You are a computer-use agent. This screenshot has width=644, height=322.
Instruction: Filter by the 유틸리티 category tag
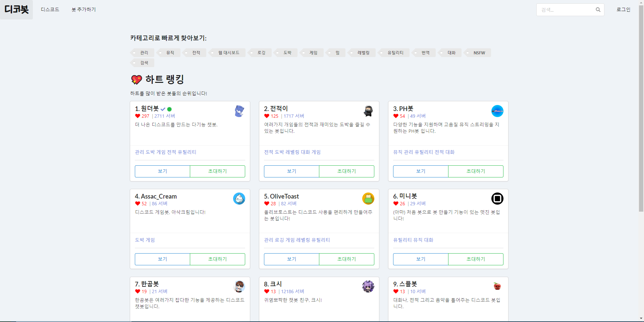[394, 53]
